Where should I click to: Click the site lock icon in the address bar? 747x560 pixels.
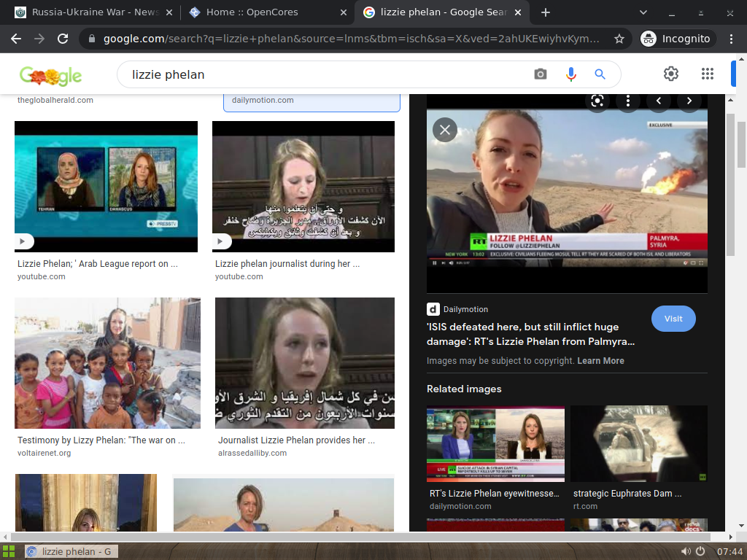tap(92, 39)
